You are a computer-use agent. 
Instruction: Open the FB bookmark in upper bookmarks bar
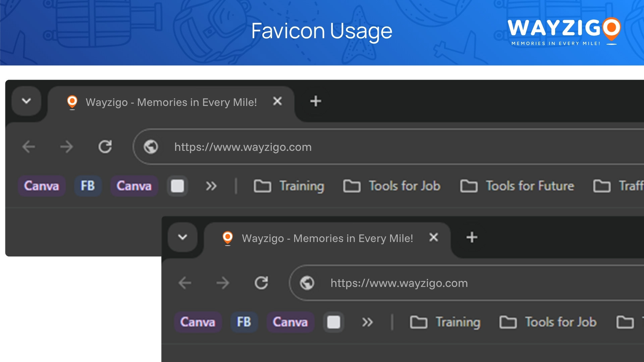click(88, 186)
